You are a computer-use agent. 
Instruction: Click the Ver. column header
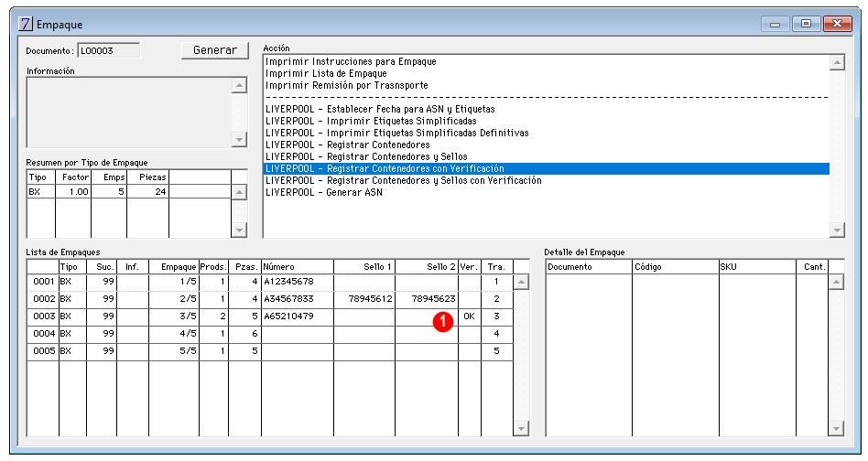[x=470, y=267]
